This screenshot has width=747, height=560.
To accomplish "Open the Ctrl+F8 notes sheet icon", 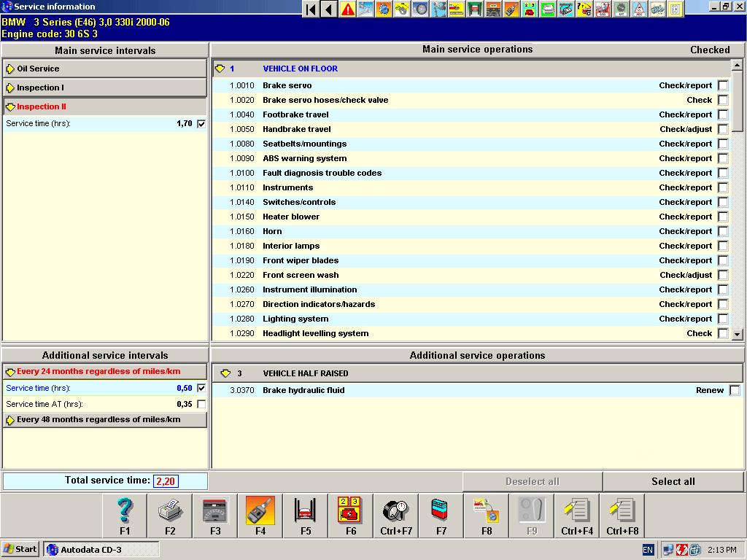I will click(622, 516).
